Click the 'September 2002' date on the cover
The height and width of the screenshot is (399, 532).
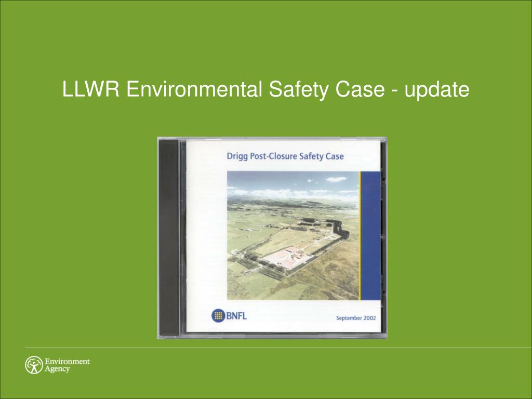(356, 318)
